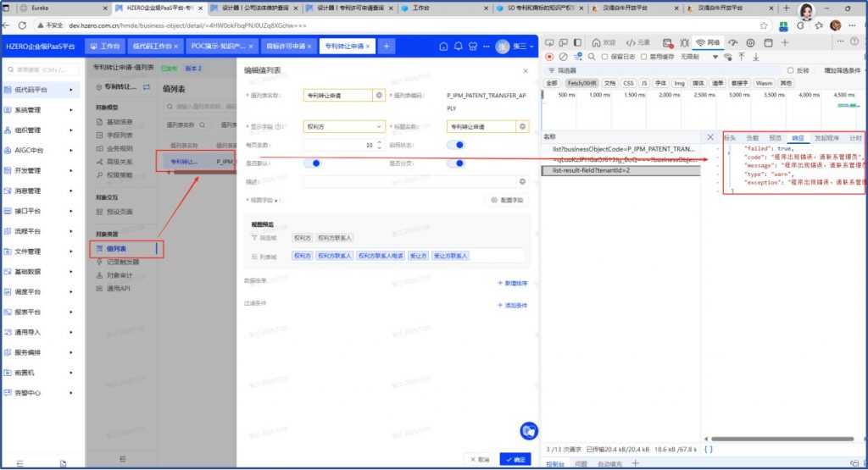This screenshot has height=470, width=868.
Task: Select the 值列表 item in left navigation
Action: (x=117, y=249)
